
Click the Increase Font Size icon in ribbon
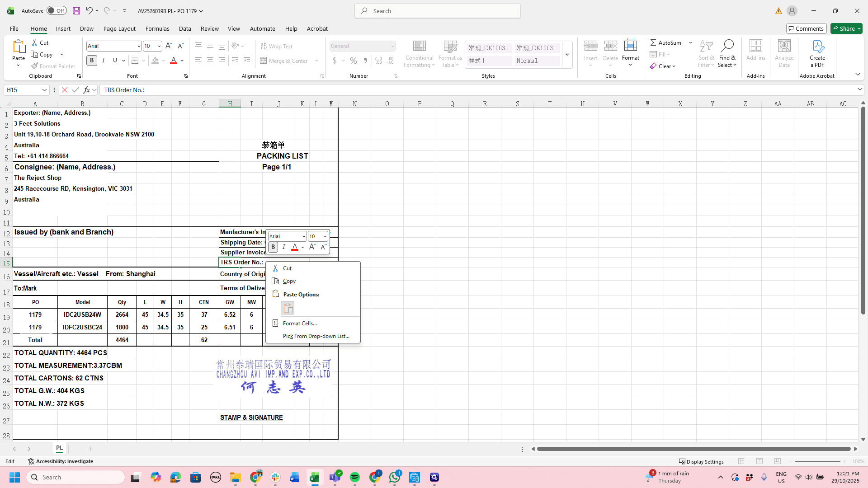pos(169,46)
